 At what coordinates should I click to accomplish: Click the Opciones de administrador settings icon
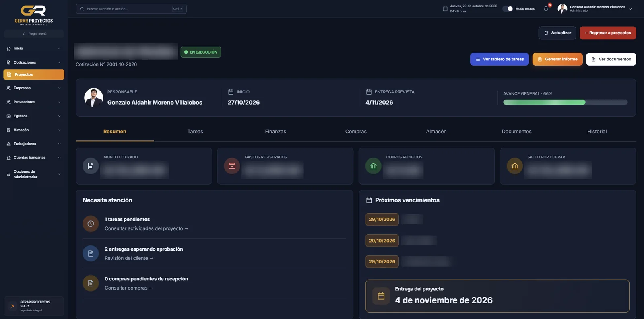click(x=9, y=174)
